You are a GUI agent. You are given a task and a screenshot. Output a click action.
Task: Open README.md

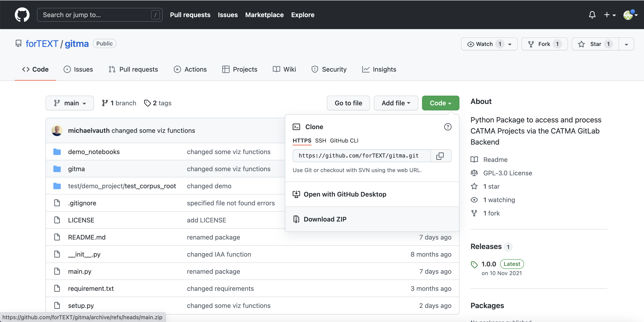point(86,237)
